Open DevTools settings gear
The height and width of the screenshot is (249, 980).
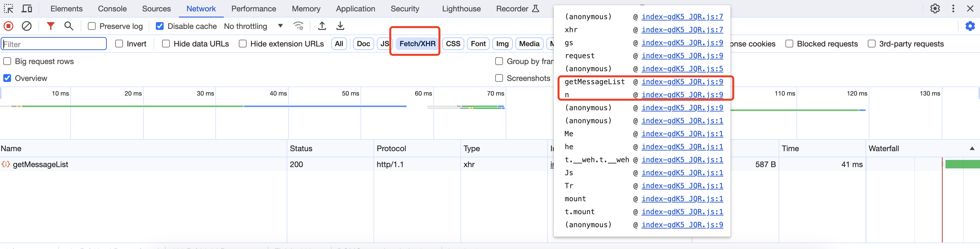tap(935, 8)
